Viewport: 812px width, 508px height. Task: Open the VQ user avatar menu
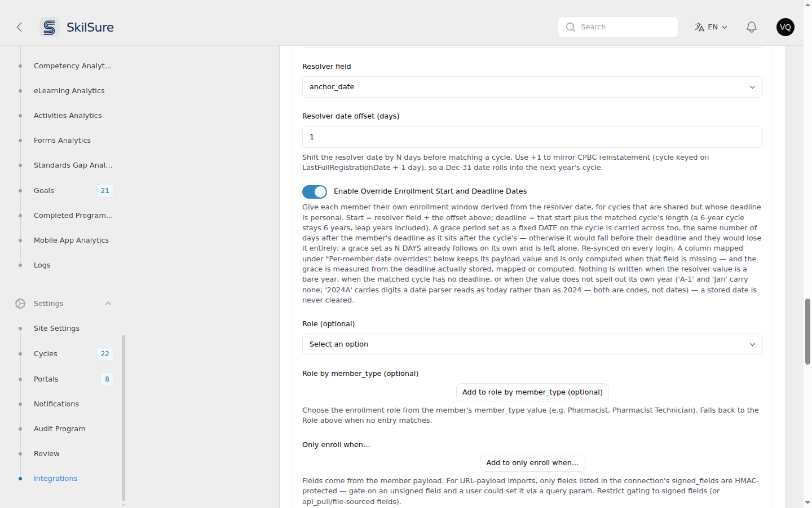pos(785,27)
